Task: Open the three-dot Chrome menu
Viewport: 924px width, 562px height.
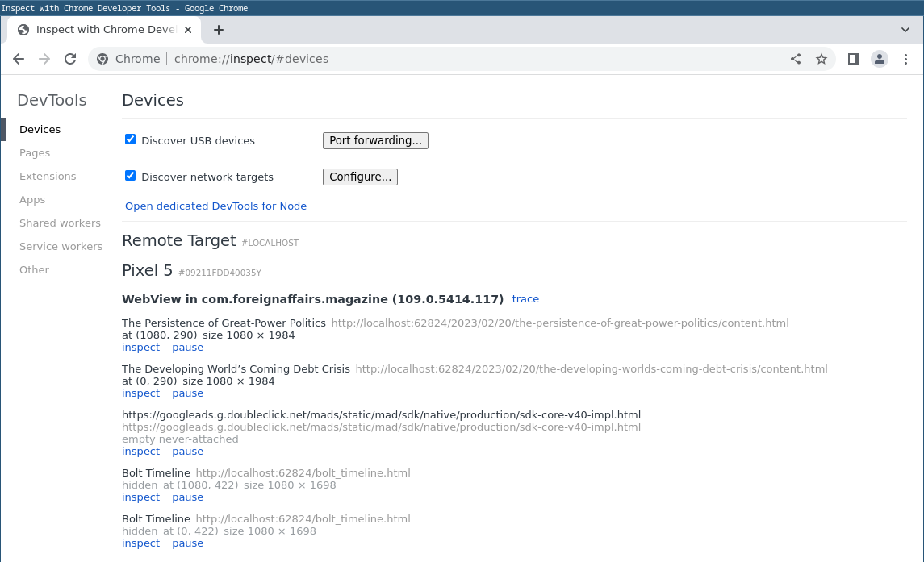Action: (905, 58)
